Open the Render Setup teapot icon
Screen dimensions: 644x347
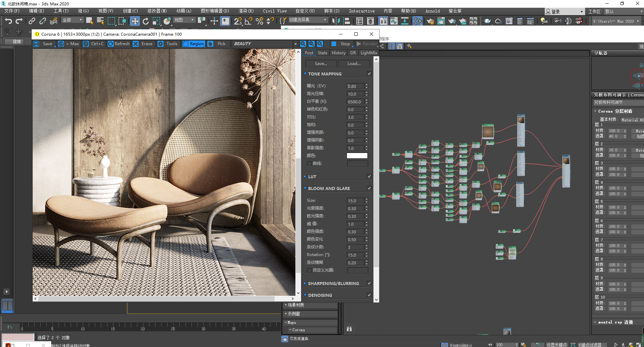point(430,21)
